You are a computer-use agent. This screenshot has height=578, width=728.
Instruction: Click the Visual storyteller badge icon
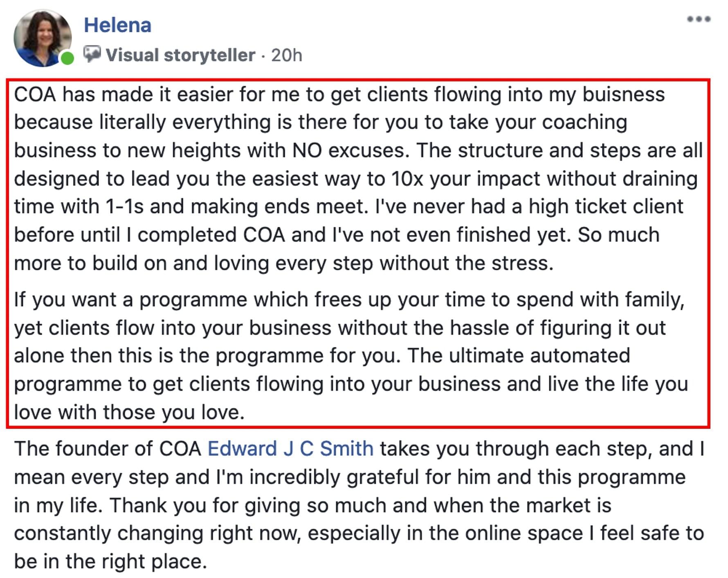pyautogui.click(x=92, y=54)
